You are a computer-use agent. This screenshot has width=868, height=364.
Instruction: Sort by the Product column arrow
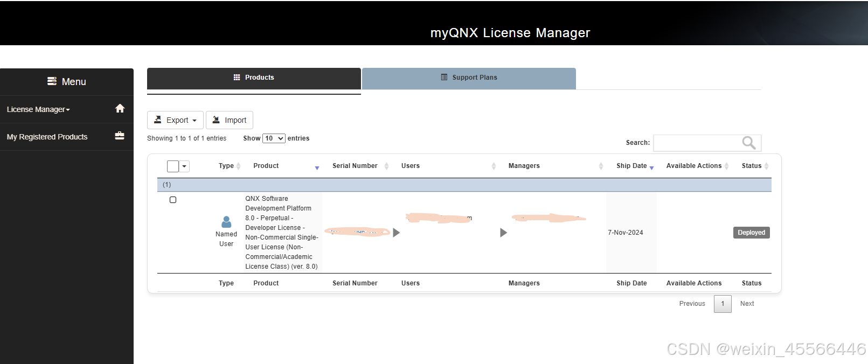click(x=317, y=168)
